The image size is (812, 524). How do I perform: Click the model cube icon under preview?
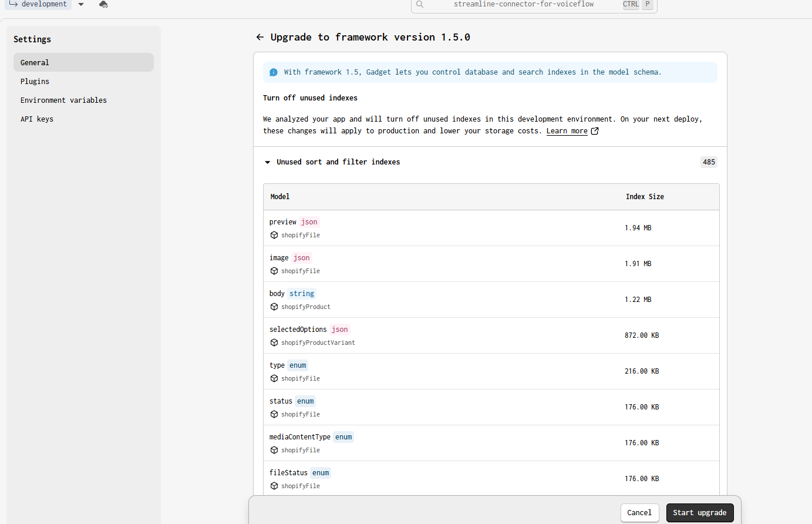click(274, 235)
